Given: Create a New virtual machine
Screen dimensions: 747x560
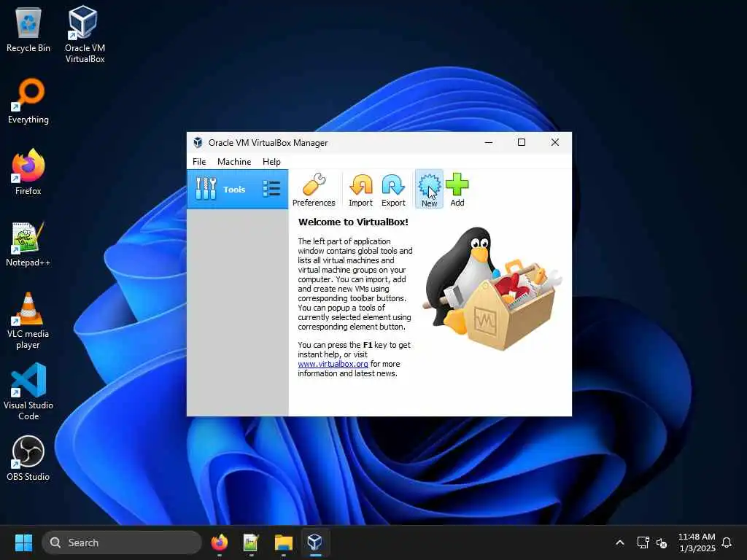Looking at the screenshot, I should [429, 190].
